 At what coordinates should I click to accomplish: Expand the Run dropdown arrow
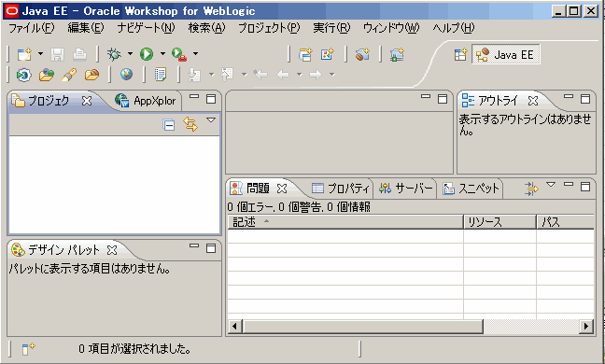162,54
